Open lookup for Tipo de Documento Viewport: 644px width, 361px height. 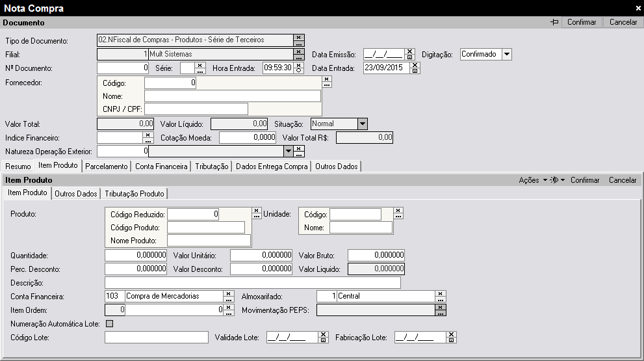298,43
